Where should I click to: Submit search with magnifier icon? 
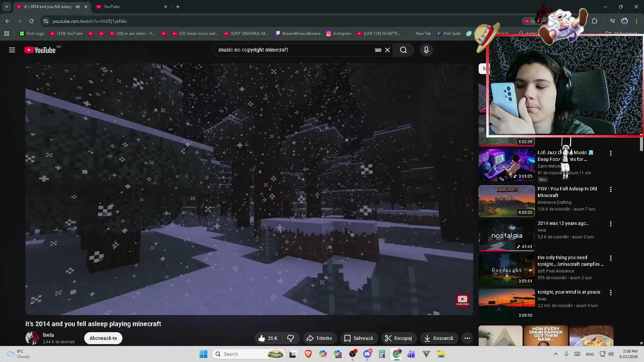404,50
